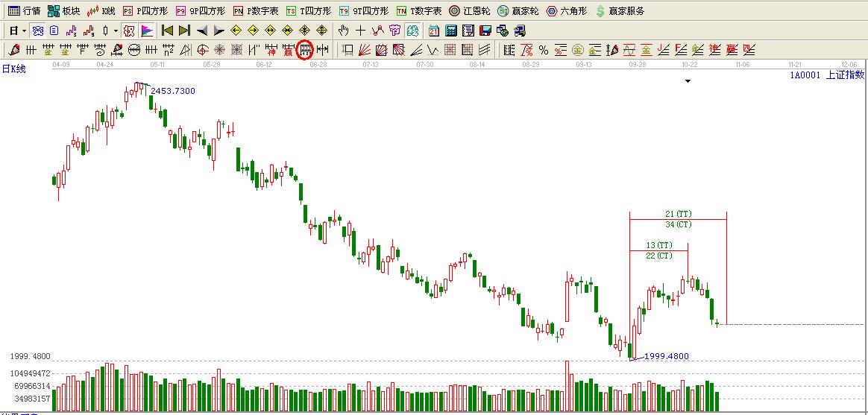Open the calculator tool
The height and width of the screenshot is (415, 868).
(x=451, y=31)
